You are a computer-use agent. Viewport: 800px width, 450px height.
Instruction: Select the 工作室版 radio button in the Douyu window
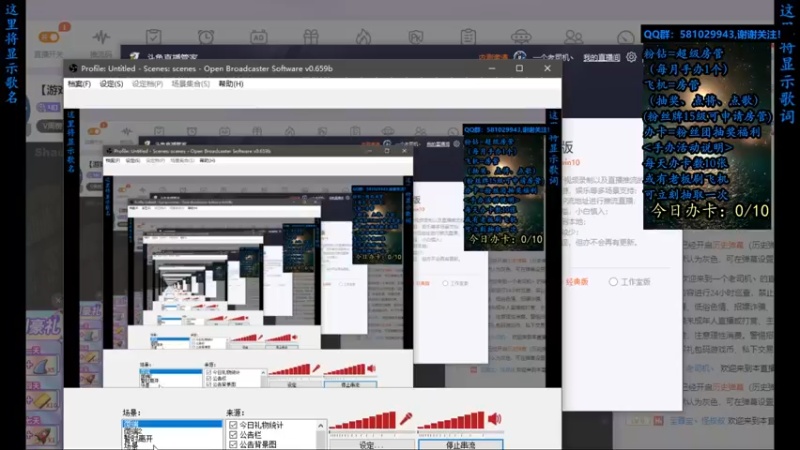pyautogui.click(x=613, y=282)
